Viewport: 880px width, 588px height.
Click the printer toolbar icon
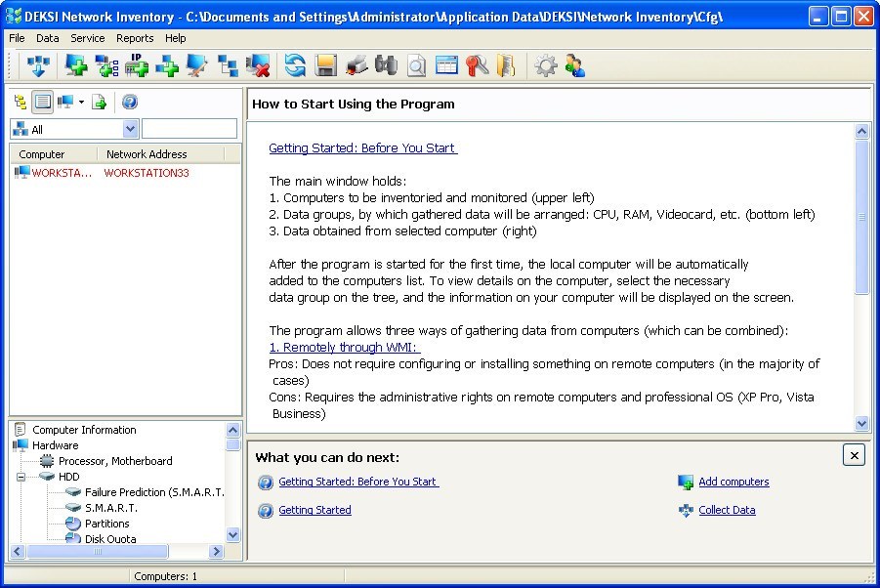click(356, 66)
